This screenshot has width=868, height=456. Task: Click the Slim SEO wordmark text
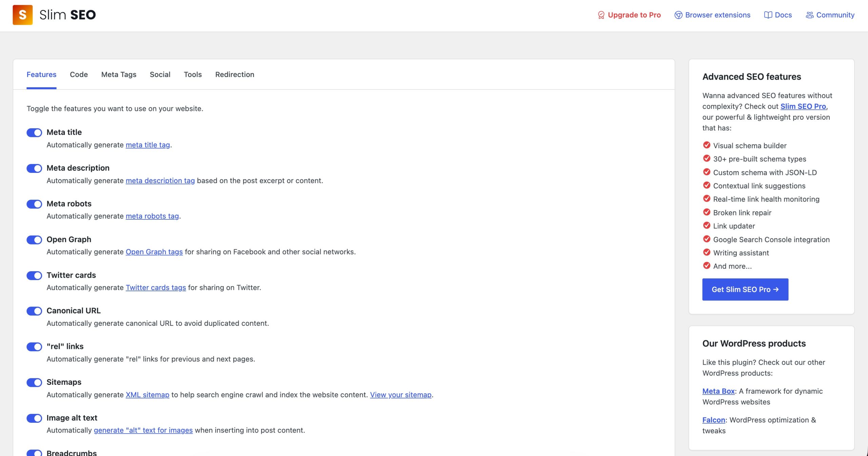[x=67, y=15]
